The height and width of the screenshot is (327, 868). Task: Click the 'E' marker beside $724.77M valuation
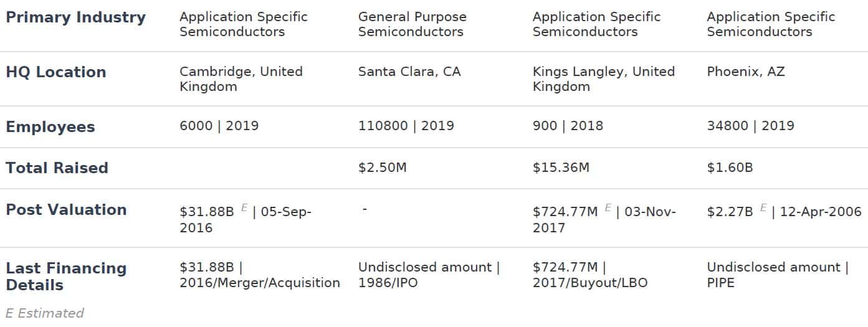tap(608, 208)
